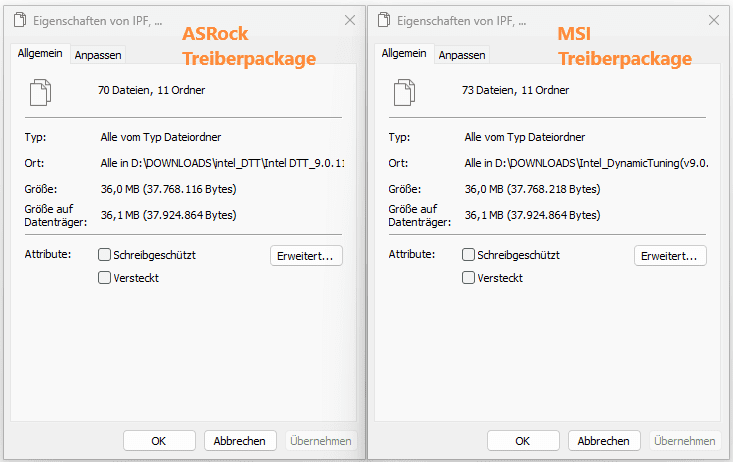This screenshot has width=733, height=462.
Task: Click the Eigenschaften von IPF title in ASRock window
Action: 98,21
